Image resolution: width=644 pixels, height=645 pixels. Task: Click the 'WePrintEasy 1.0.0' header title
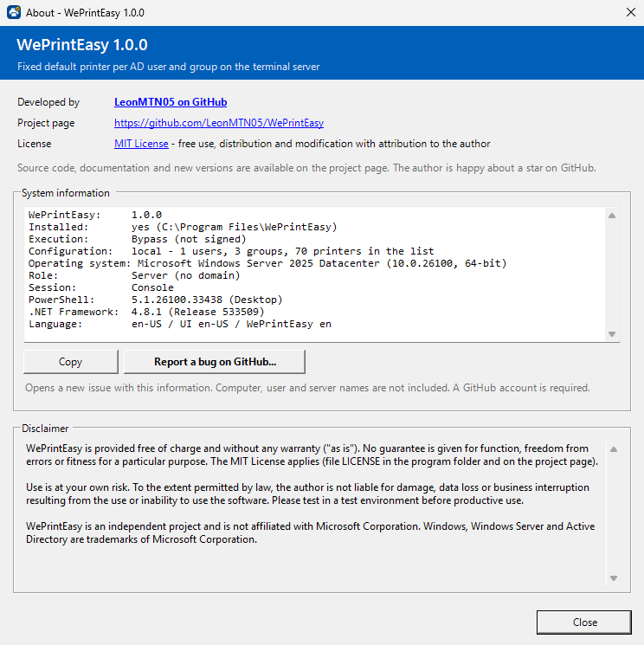(82, 45)
